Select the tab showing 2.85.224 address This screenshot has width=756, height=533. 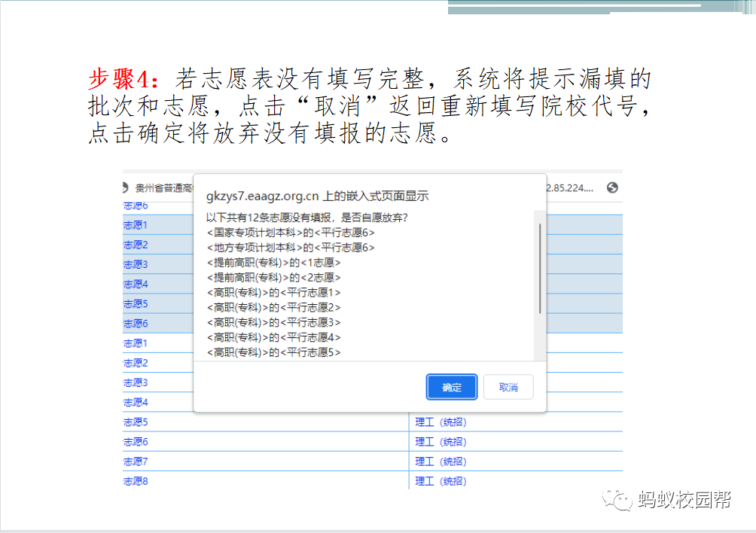coord(570,187)
